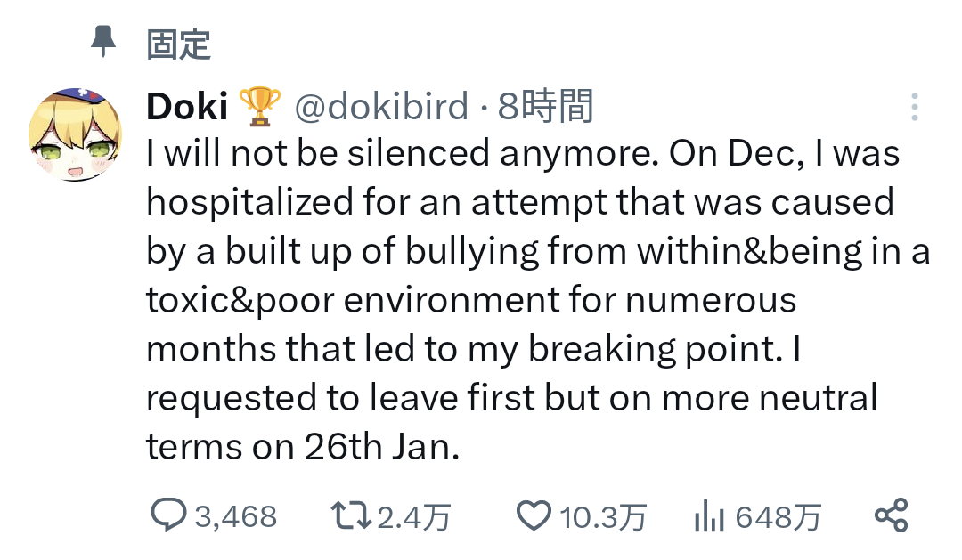Click the trophy emoji beside Doki

tap(259, 107)
